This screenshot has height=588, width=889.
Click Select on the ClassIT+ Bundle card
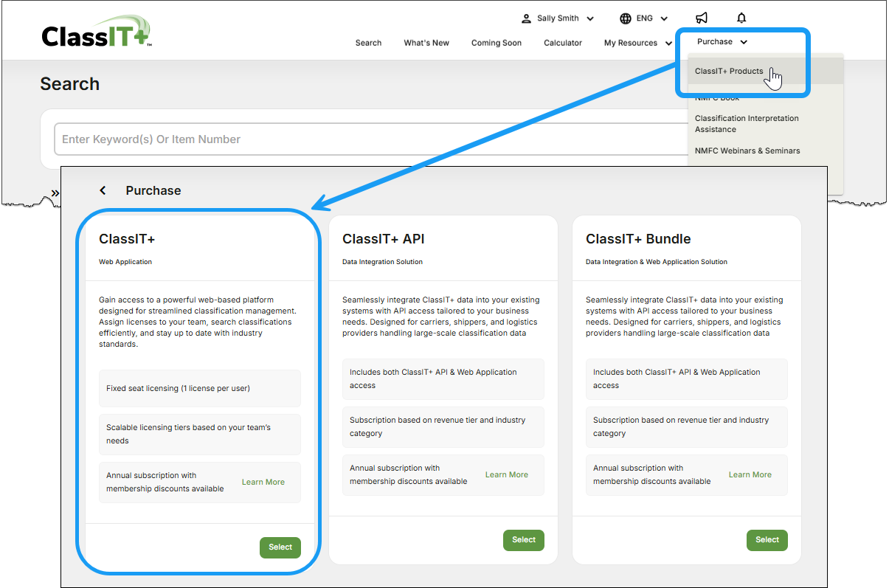pos(767,540)
